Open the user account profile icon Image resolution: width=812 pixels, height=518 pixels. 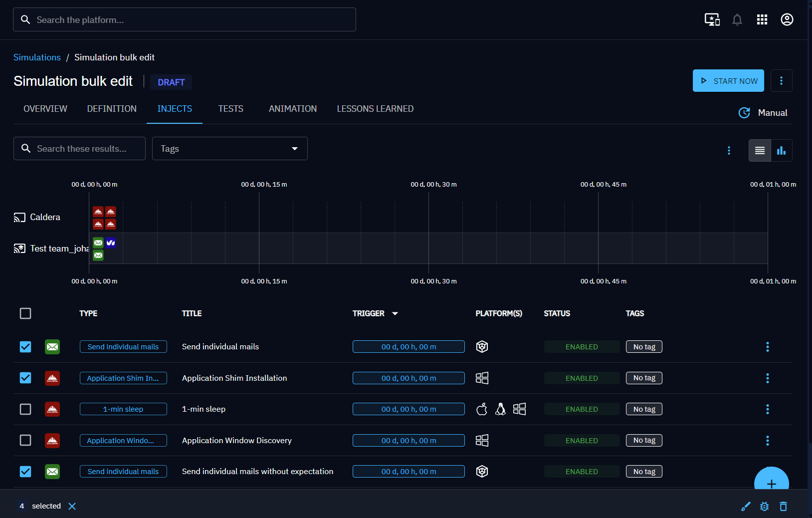click(787, 20)
